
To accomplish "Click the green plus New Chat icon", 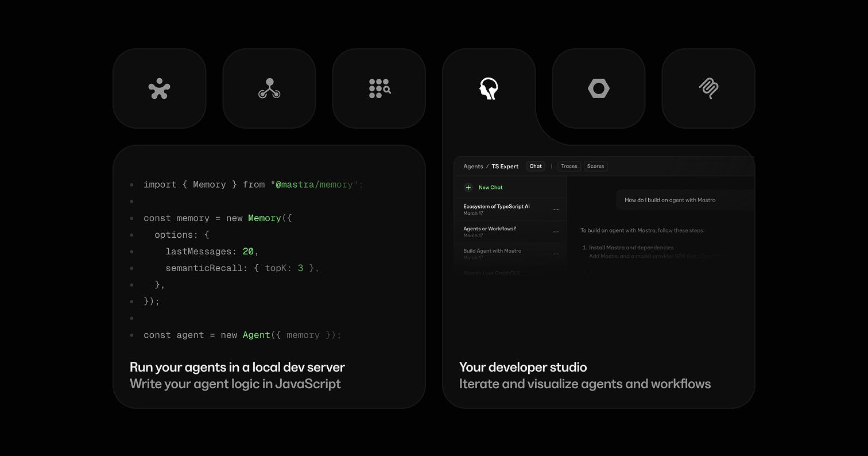I will [x=468, y=187].
